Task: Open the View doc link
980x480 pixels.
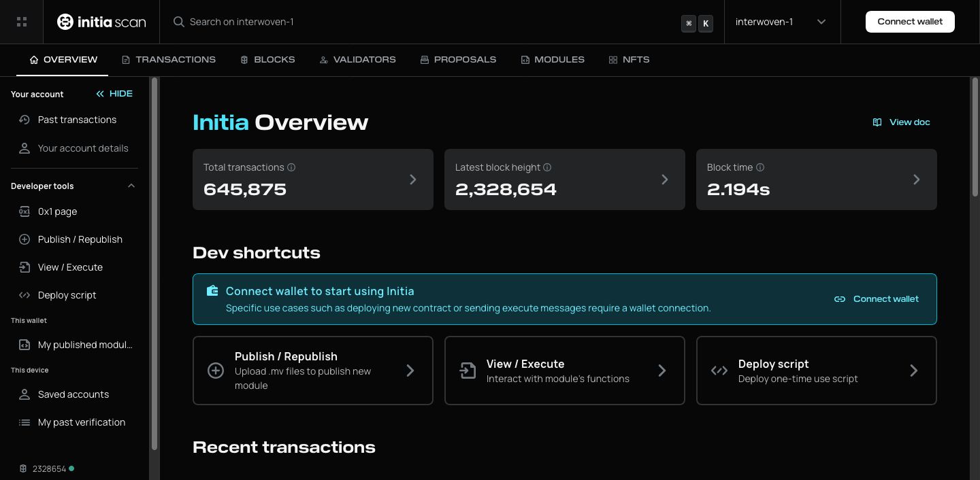Action: pos(901,122)
